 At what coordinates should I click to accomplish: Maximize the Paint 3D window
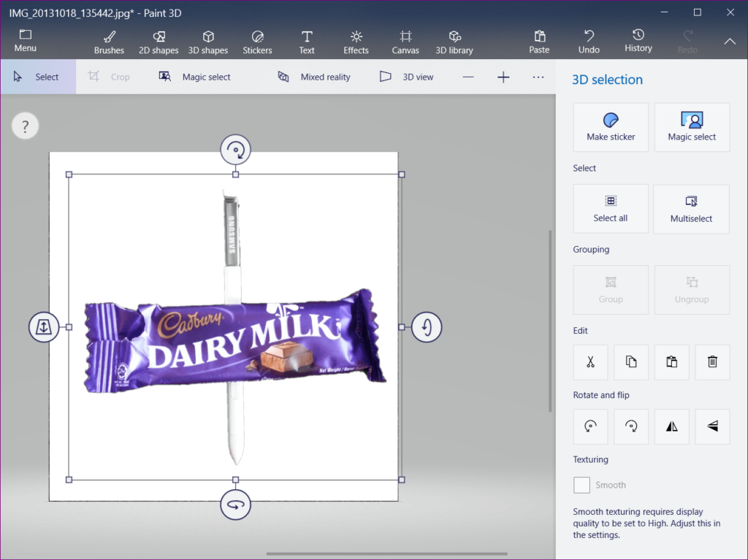698,13
